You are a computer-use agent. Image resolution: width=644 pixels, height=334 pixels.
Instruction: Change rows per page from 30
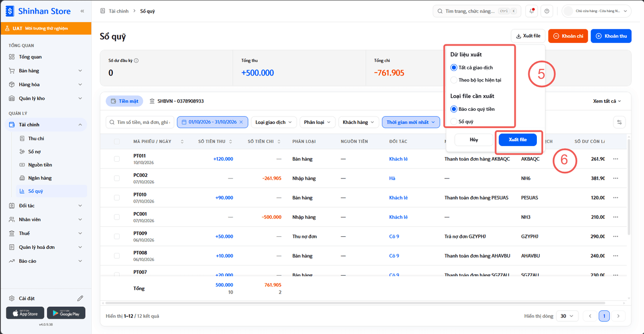pos(567,316)
